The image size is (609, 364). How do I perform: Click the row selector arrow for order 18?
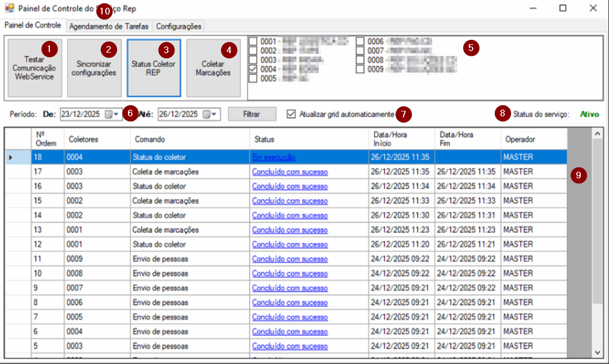(x=11, y=157)
